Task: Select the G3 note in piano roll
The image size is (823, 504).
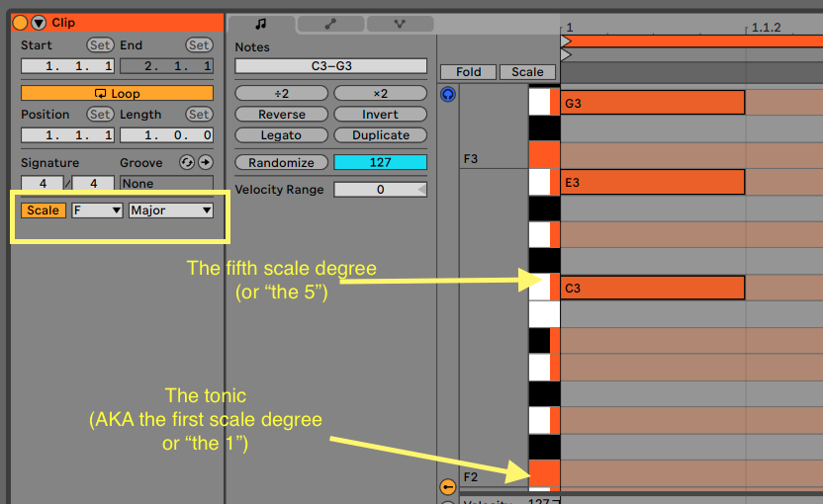Action: pyautogui.click(x=652, y=102)
